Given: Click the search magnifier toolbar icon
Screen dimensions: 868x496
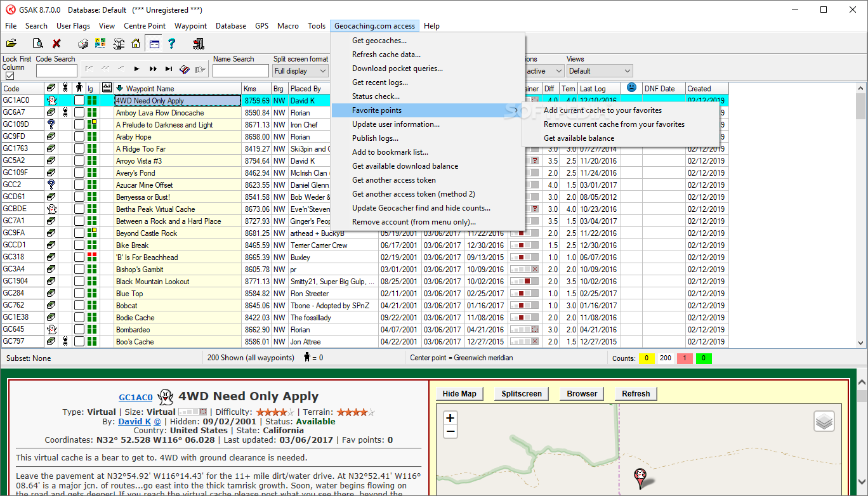Looking at the screenshot, I should 37,44.
